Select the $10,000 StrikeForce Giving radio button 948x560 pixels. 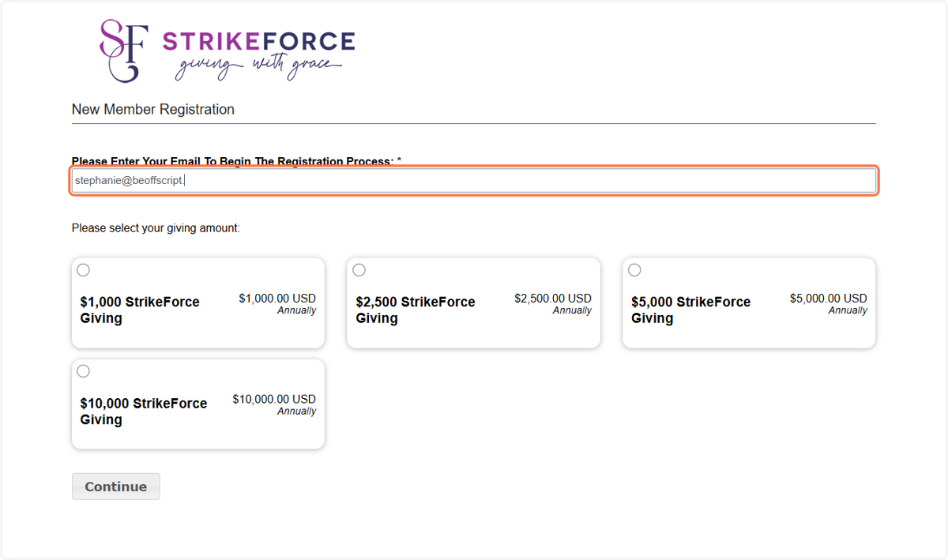click(83, 371)
